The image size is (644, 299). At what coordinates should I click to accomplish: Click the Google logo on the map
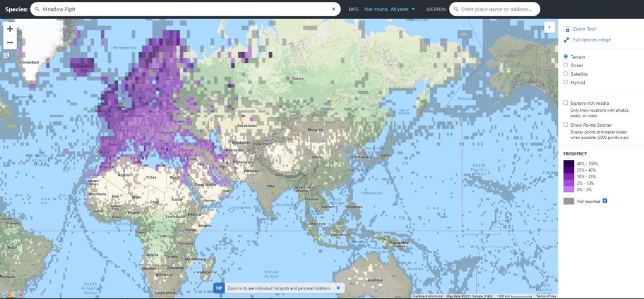(13, 294)
